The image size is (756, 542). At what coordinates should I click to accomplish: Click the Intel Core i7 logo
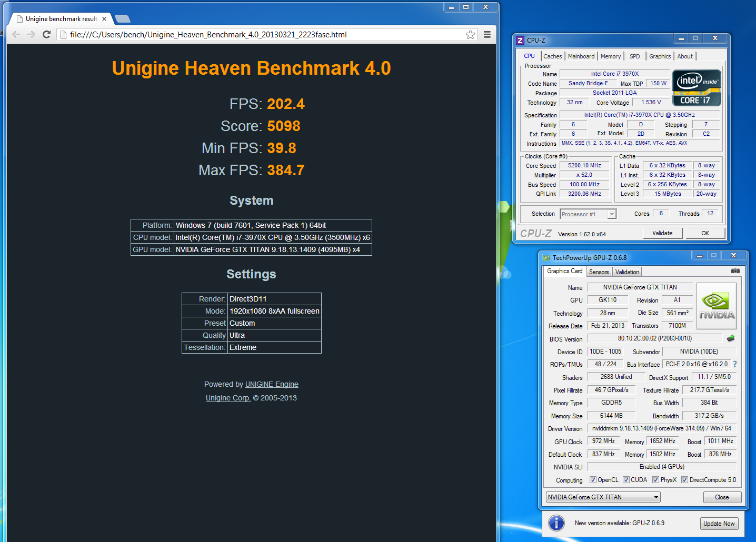click(697, 88)
